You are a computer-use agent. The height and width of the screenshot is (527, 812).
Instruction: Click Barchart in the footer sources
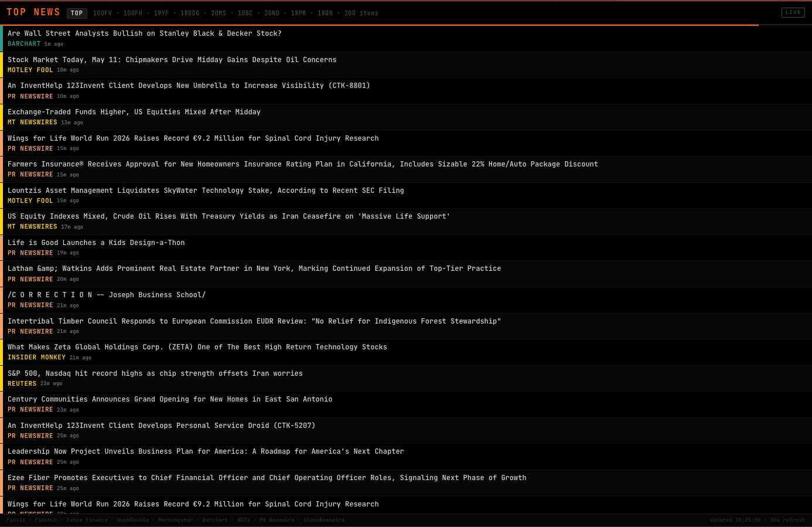pos(215,520)
